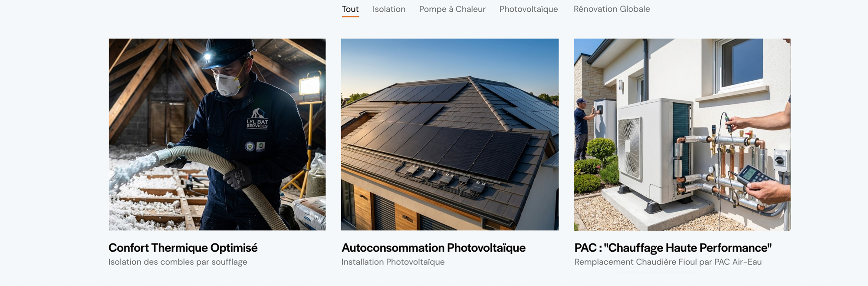Open the solar panel roof photo

click(450, 134)
